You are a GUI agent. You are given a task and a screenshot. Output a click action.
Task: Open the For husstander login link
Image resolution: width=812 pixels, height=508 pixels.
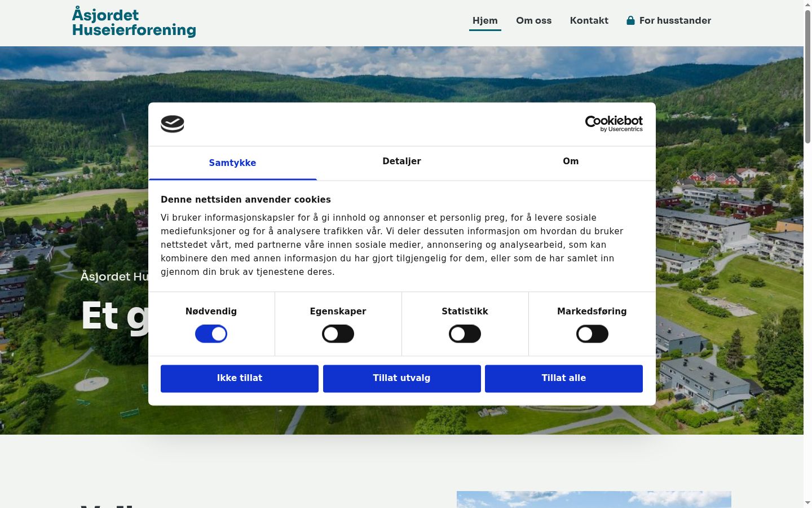(669, 20)
